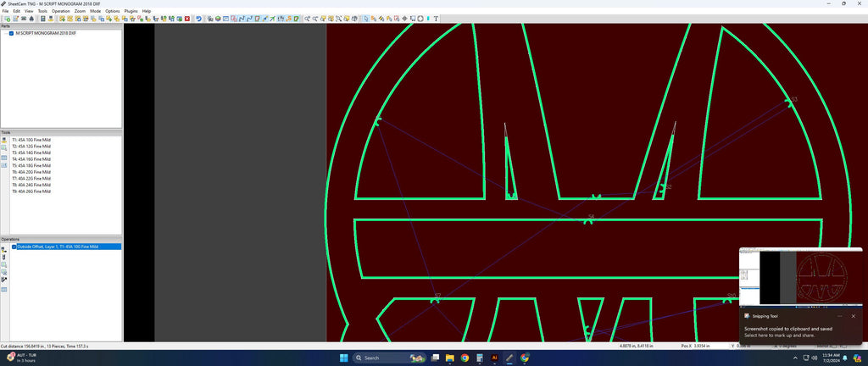The image size is (868, 366).
Task: Open the Help menu
Action: (x=146, y=11)
